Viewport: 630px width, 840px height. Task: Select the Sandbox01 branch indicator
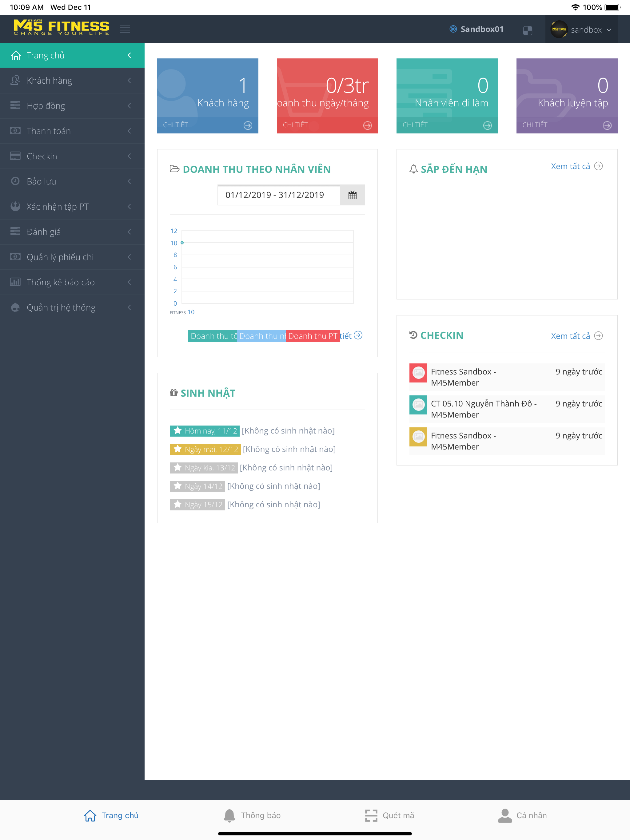click(476, 29)
